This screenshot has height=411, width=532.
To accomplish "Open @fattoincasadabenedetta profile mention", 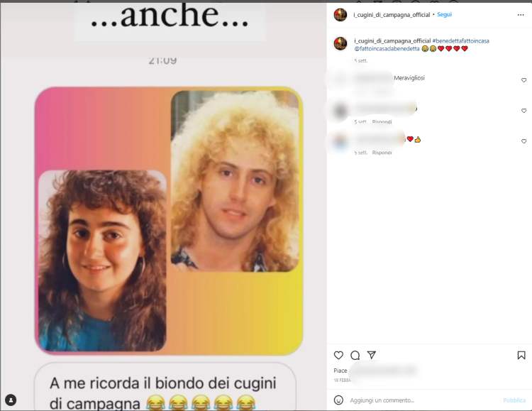I will (387, 48).
